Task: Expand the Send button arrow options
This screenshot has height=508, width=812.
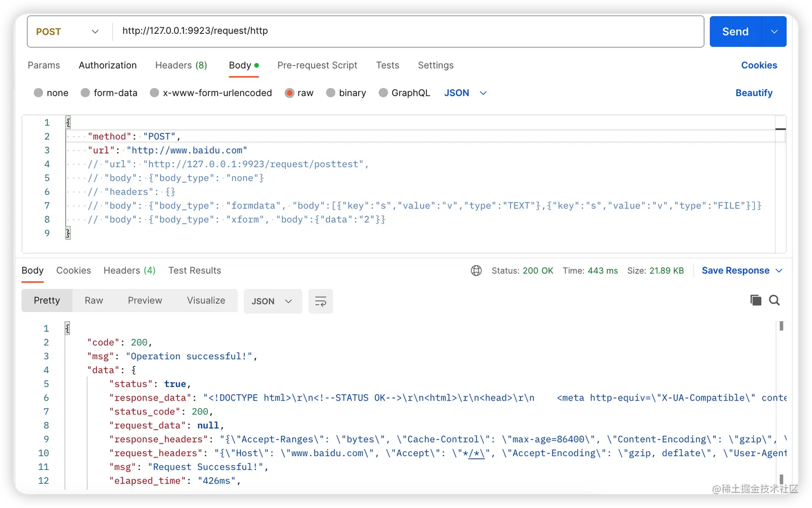Action: [x=774, y=32]
